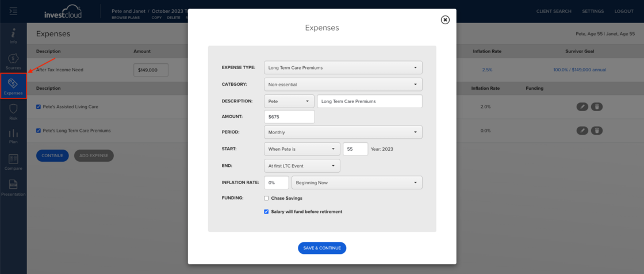
Task: Click the Amount field showing $675
Action: (x=289, y=117)
